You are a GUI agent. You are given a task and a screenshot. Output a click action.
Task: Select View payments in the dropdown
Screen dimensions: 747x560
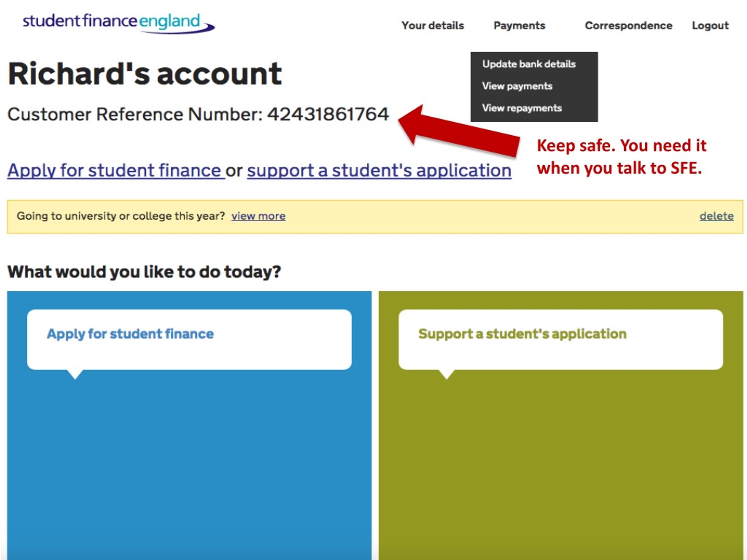(x=517, y=86)
